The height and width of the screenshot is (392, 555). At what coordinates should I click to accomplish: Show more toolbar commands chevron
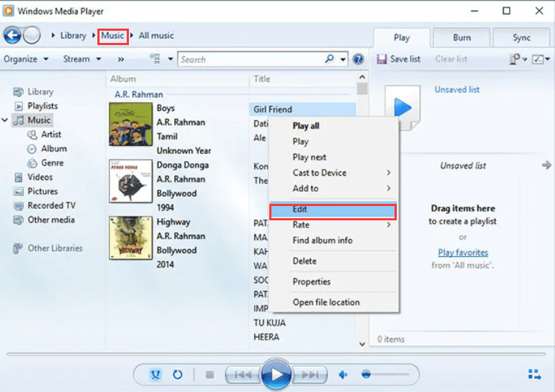[x=121, y=59]
